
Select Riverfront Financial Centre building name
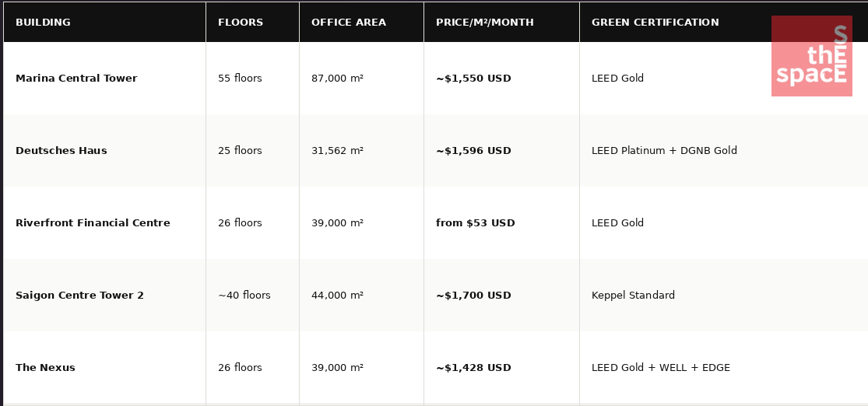click(x=93, y=223)
